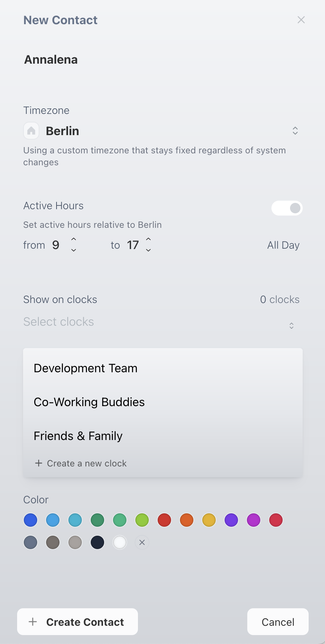Click the clear color X icon
This screenshot has width=325, height=644.
click(x=142, y=542)
